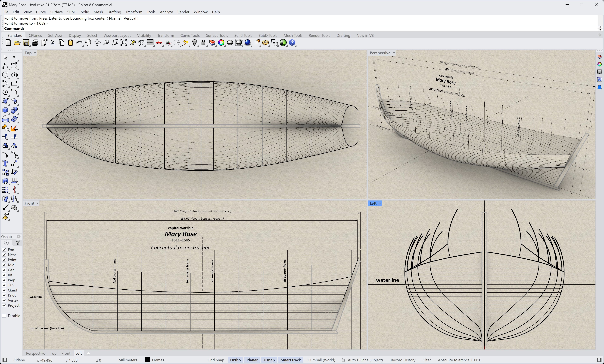Open the Analyze menu

pos(166,12)
